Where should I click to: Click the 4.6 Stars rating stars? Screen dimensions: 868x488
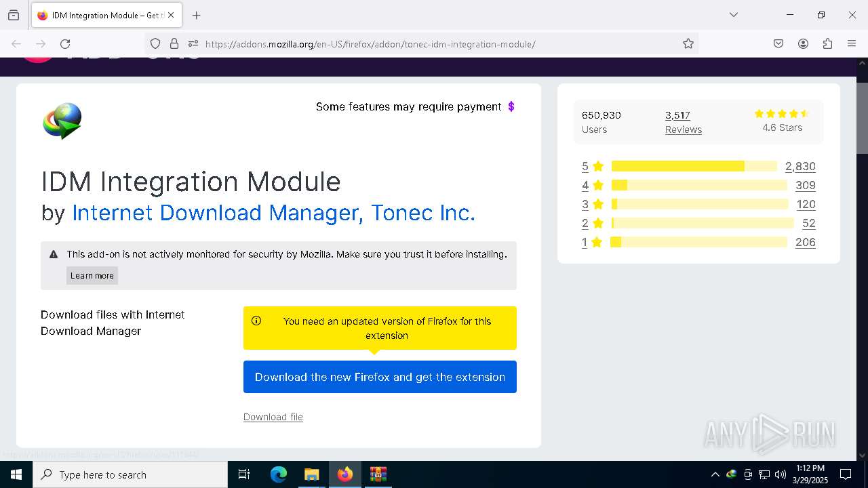[x=782, y=114]
